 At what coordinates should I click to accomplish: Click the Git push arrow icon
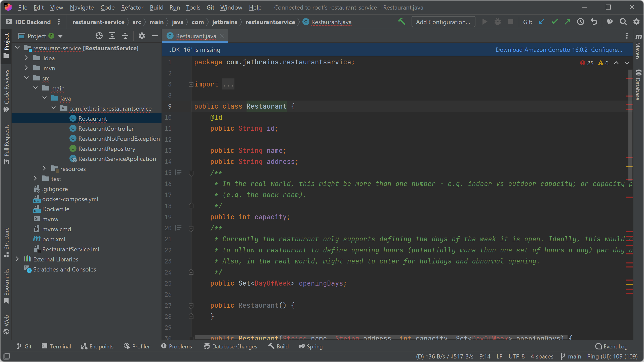click(567, 22)
